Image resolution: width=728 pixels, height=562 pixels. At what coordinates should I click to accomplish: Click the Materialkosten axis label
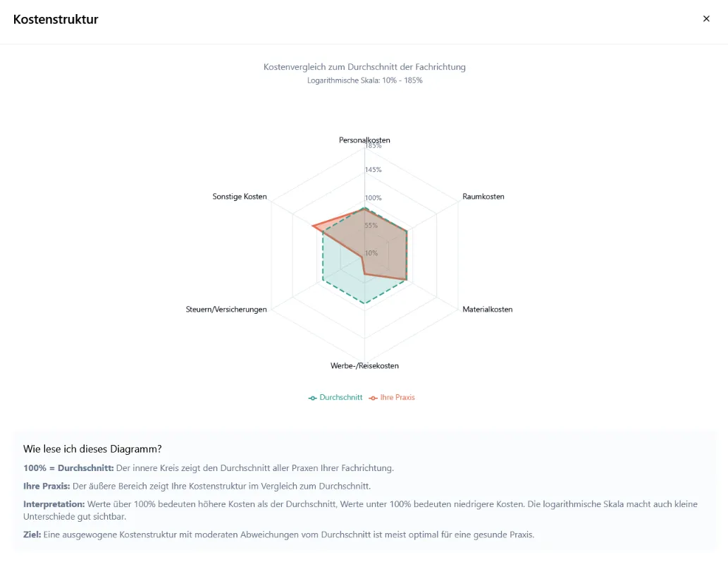click(488, 310)
